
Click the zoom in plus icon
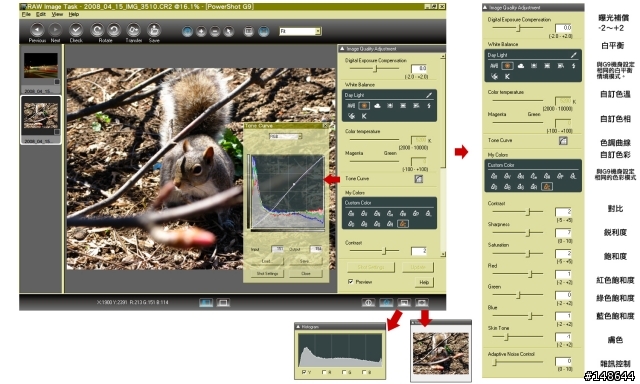point(201,31)
